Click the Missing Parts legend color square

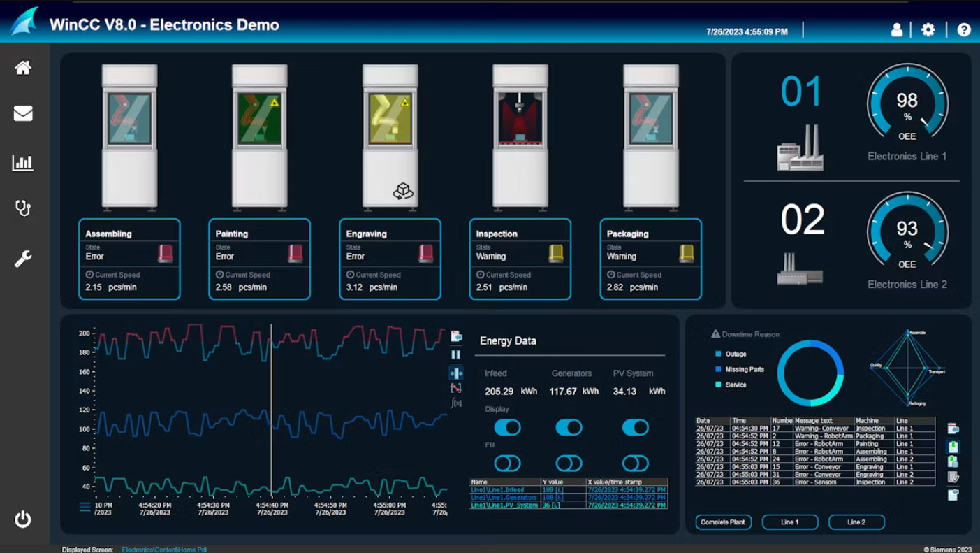pos(718,369)
